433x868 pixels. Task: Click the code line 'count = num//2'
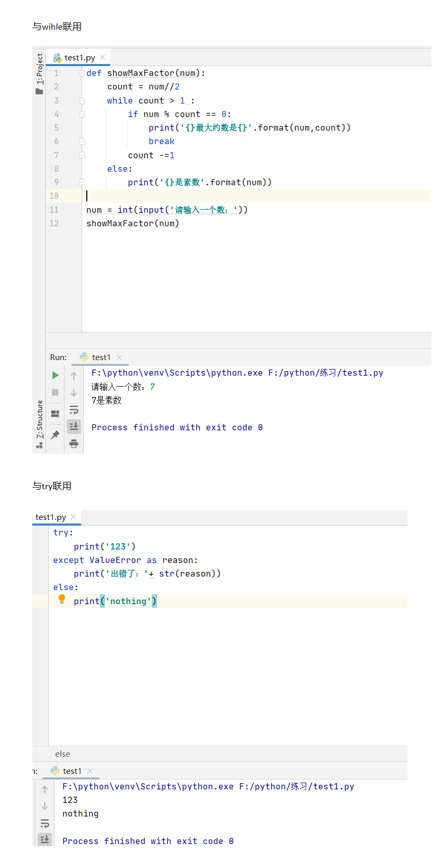[143, 87]
